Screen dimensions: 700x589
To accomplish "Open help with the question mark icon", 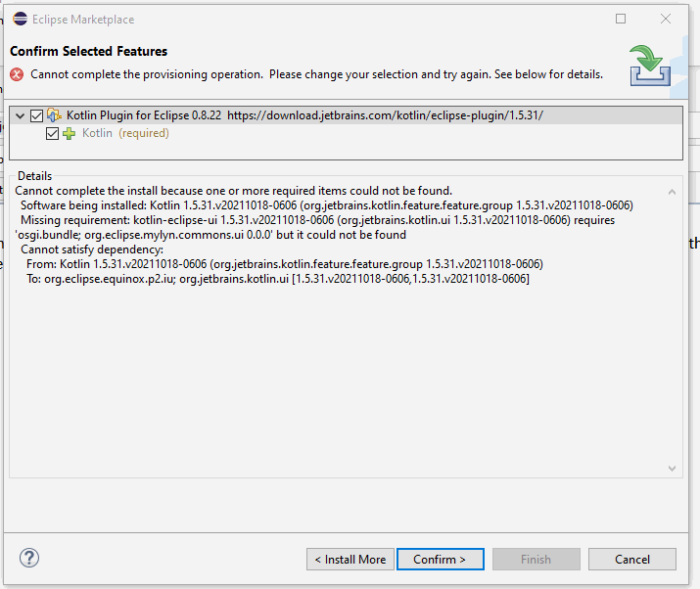I will 29,559.
